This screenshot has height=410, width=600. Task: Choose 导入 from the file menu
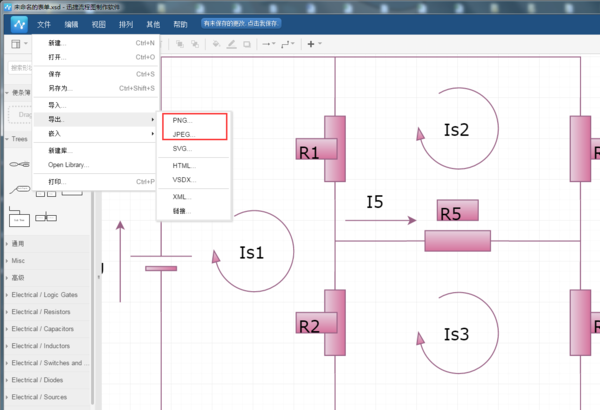pyautogui.click(x=95, y=105)
